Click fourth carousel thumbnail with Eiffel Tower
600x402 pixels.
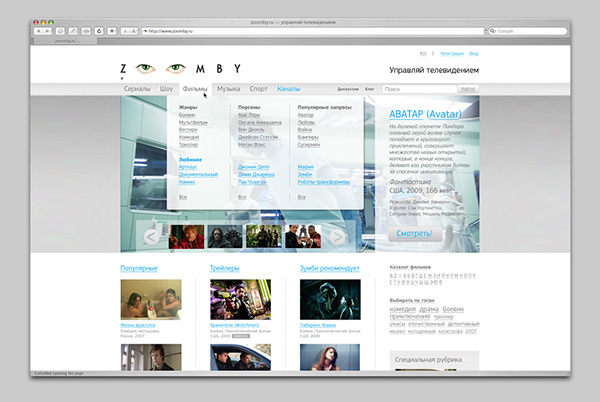point(303,236)
